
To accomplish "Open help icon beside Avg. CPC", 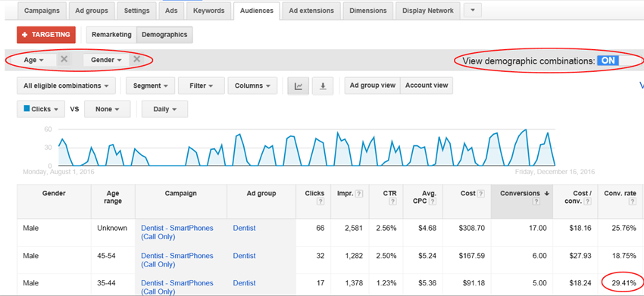I will 433,201.
